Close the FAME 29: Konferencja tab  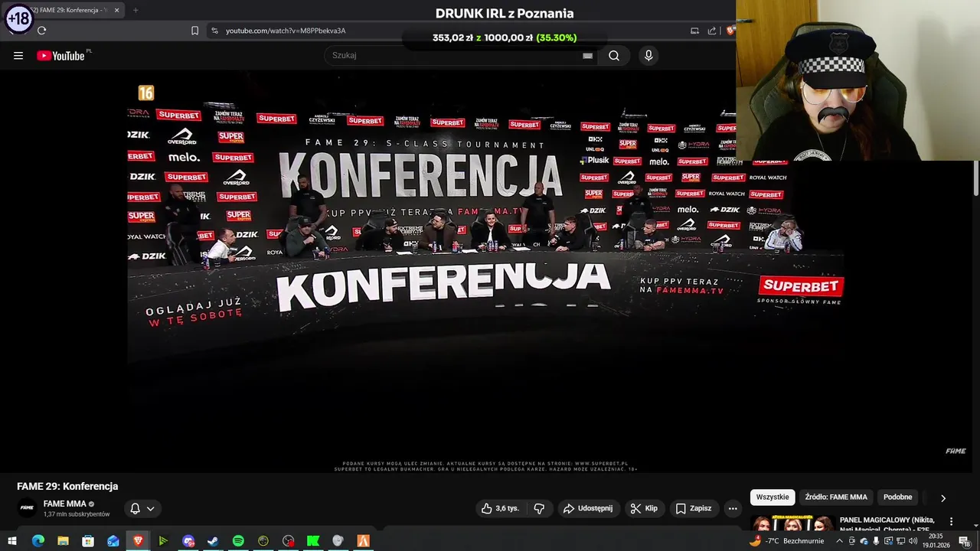click(116, 10)
